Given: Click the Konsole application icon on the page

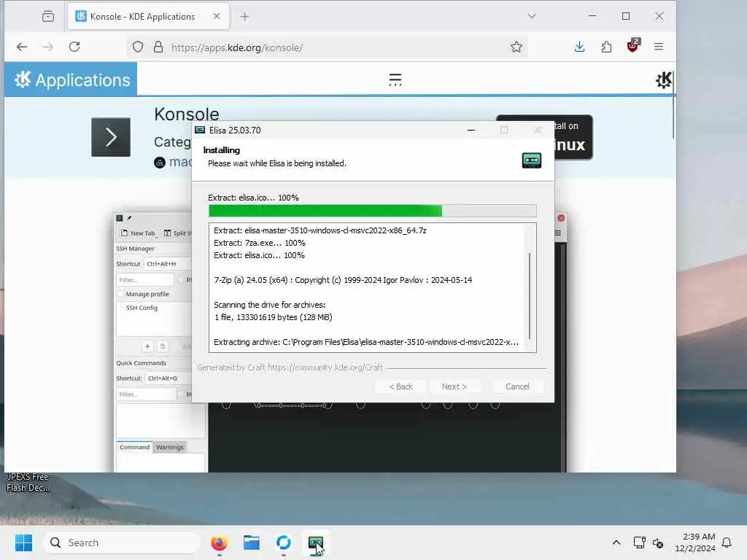Looking at the screenshot, I should click(111, 137).
